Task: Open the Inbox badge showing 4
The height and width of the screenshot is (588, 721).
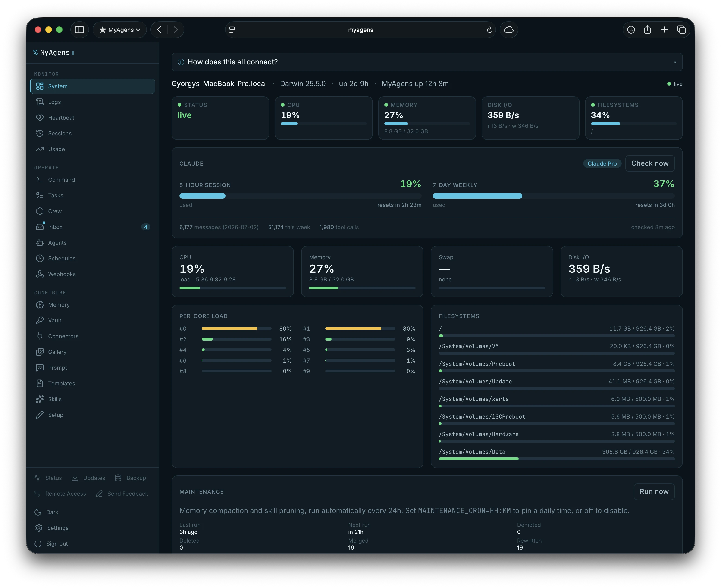Action: point(146,227)
